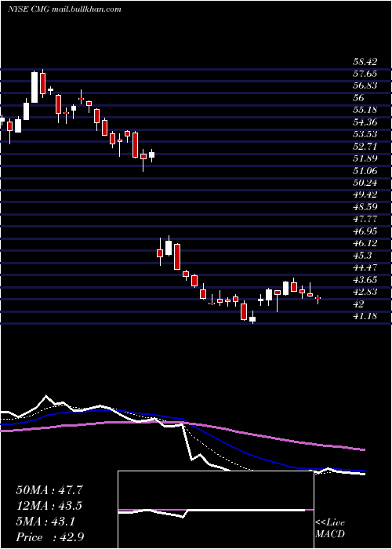Click the 43.65 price axis label
The width and height of the screenshot is (392, 549).
pos(365,279)
